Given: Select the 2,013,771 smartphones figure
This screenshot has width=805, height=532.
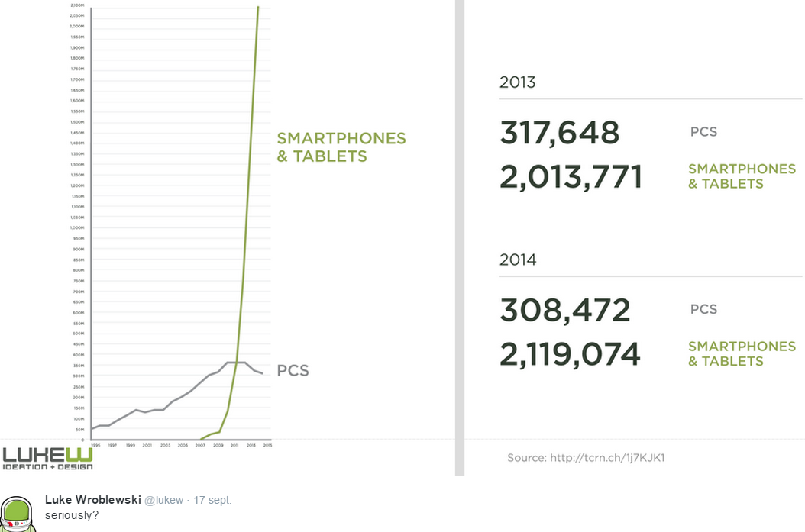Looking at the screenshot, I should (571, 176).
